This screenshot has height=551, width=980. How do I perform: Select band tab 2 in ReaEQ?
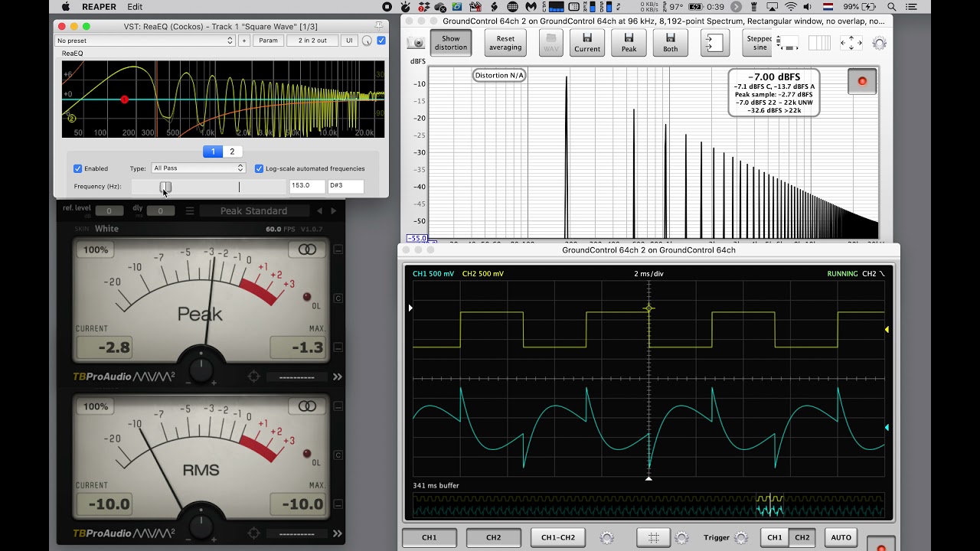pos(232,152)
